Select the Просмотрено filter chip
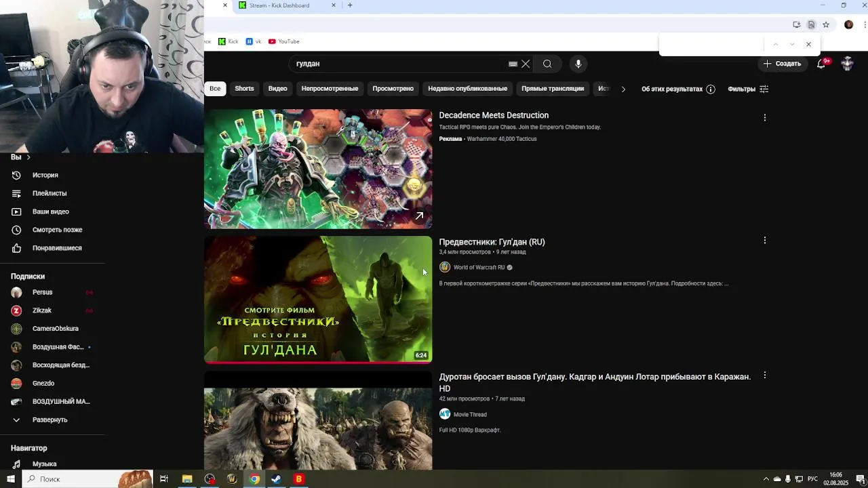Image resolution: width=868 pixels, height=488 pixels. point(393,89)
